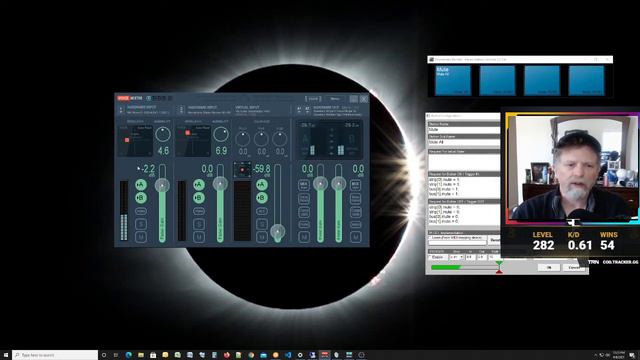
Task: Click Cancel in the macro configuration dialog
Action: click(574, 267)
